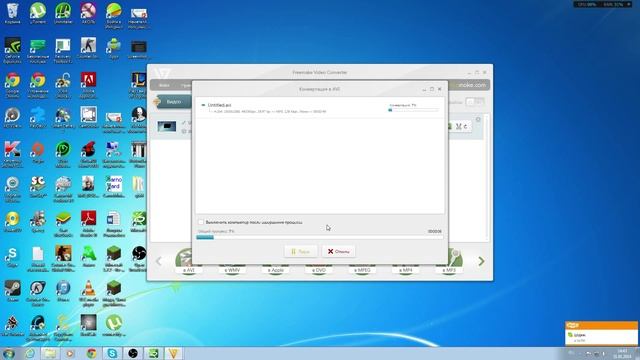Open the Counter-Strike desktop icon in second row

click(x=89, y=48)
